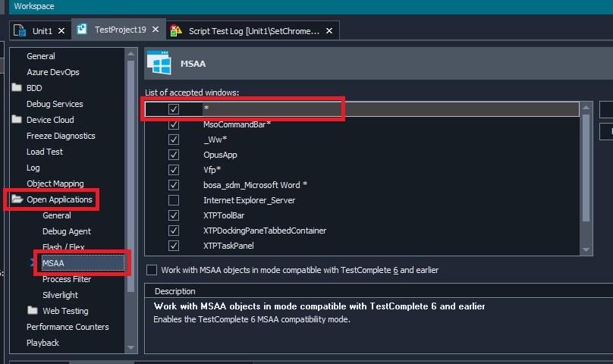Click the accepted windows list scrollbar thumb
The width and height of the screenshot is (613, 364).
pyautogui.click(x=586, y=168)
